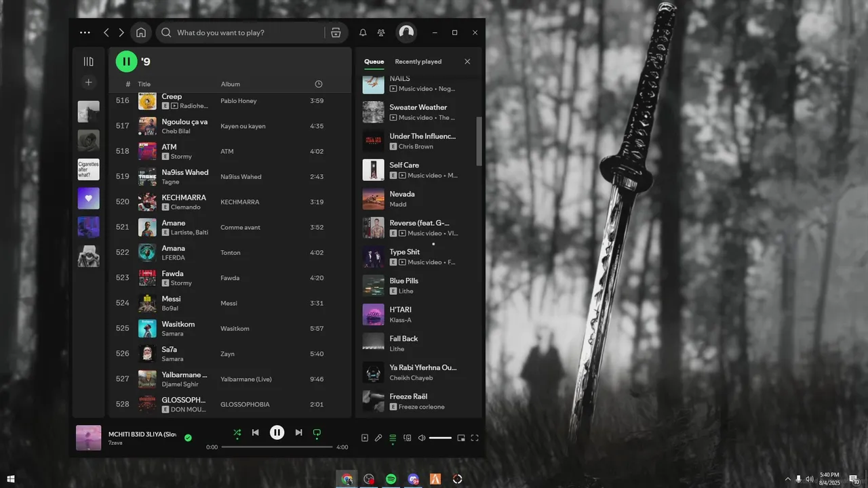Skip to next track
Image resolution: width=868 pixels, height=488 pixels.
[298, 432]
